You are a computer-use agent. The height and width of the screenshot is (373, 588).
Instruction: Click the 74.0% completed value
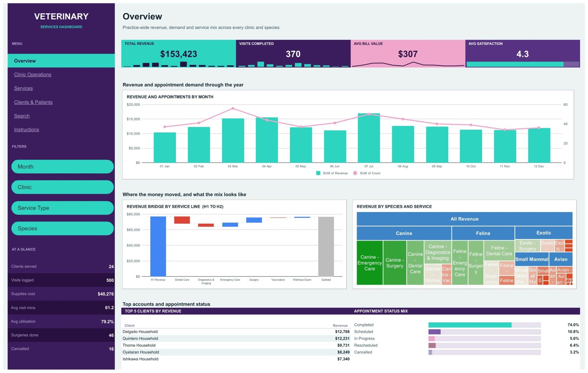(573, 325)
